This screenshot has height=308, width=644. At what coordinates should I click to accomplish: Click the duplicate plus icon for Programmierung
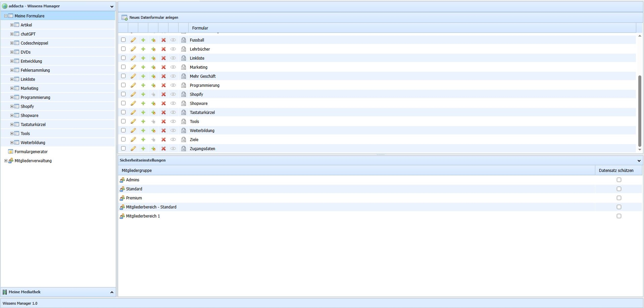(153, 85)
